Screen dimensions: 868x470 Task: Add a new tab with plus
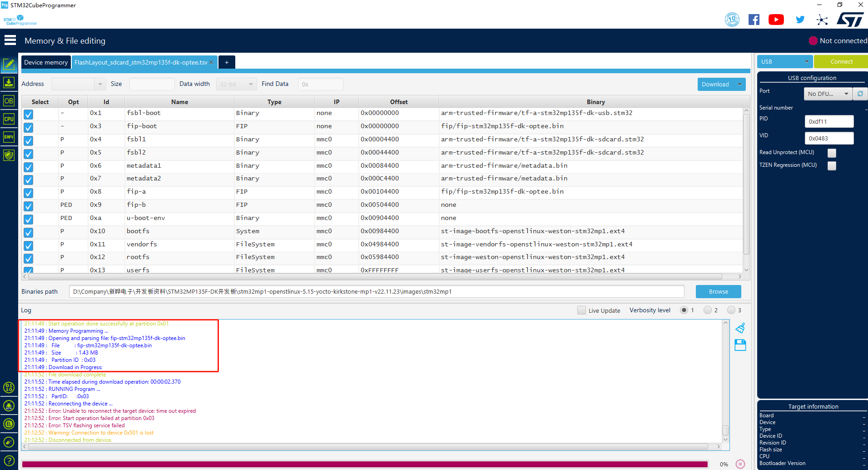point(227,62)
